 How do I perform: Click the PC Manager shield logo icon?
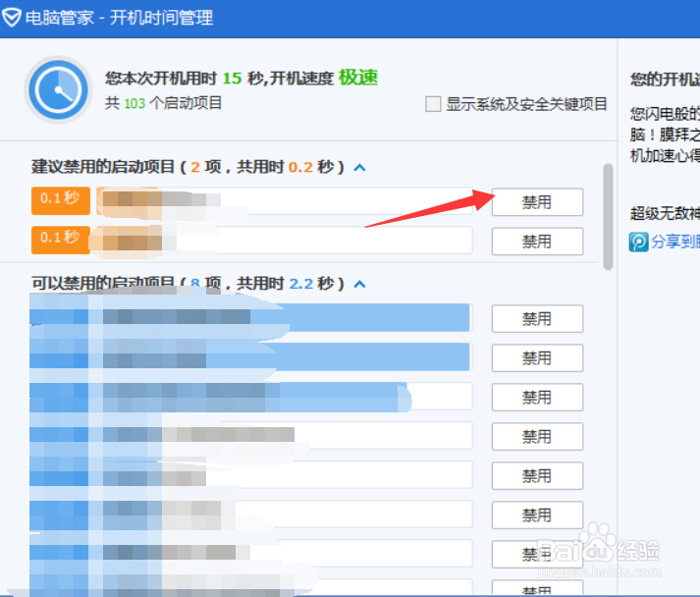(x=11, y=18)
